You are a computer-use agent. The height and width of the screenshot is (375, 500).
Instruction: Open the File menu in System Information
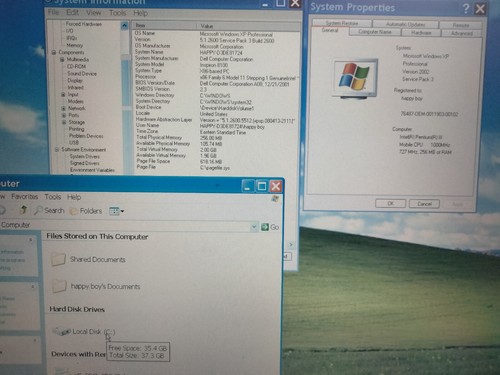[53, 13]
